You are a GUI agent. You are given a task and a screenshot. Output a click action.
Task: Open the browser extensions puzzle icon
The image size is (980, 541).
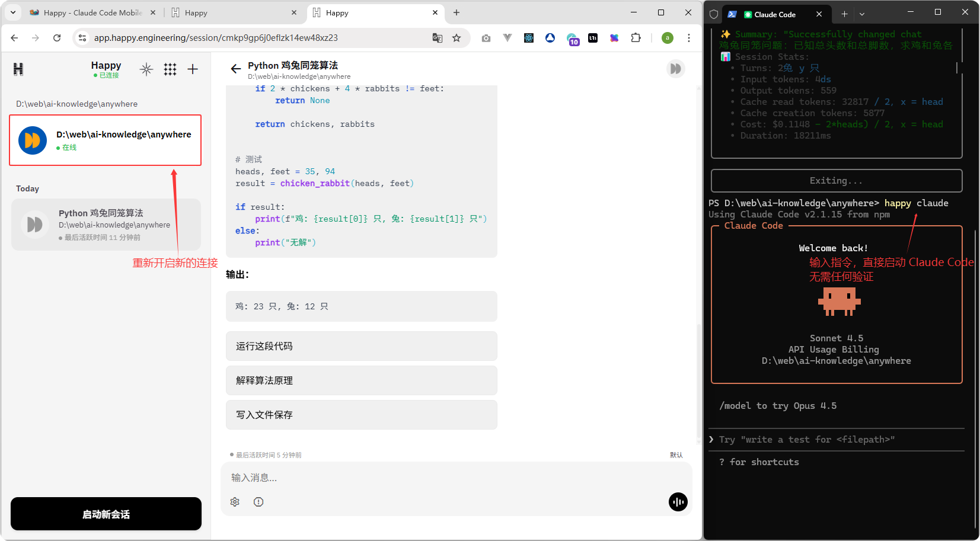point(636,38)
